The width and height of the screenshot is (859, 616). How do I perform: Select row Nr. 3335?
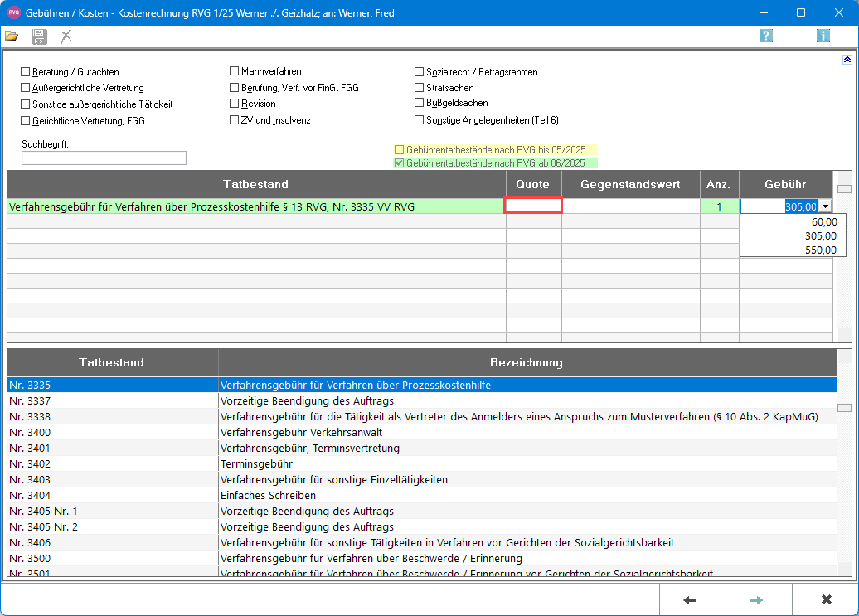422,385
